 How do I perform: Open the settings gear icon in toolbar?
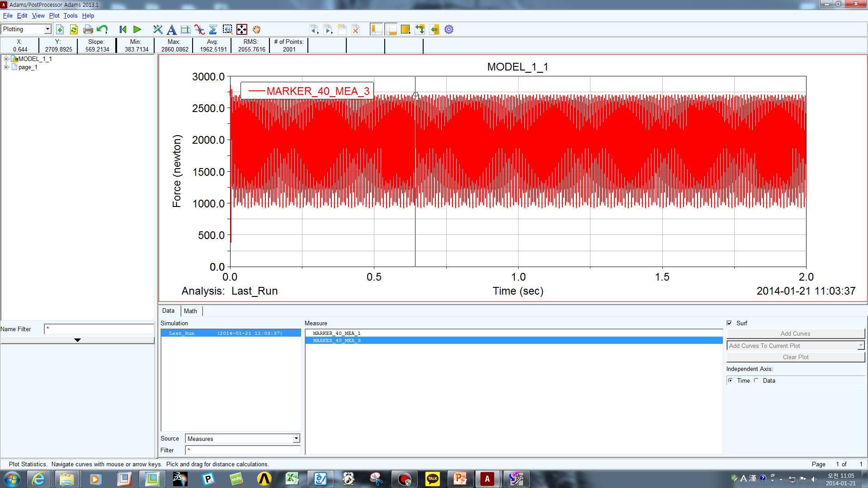click(x=449, y=29)
